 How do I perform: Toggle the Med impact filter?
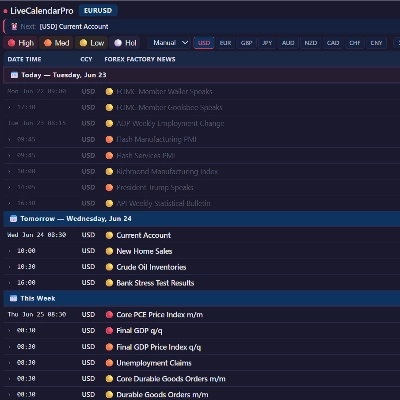click(x=57, y=43)
